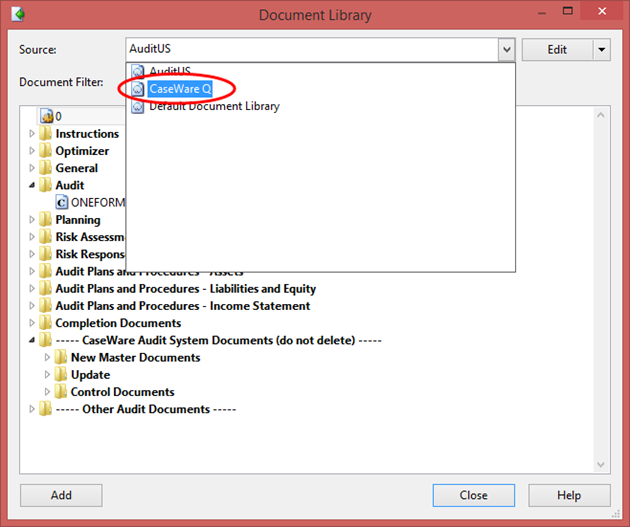Collapse the Audit folder

[x=32, y=185]
